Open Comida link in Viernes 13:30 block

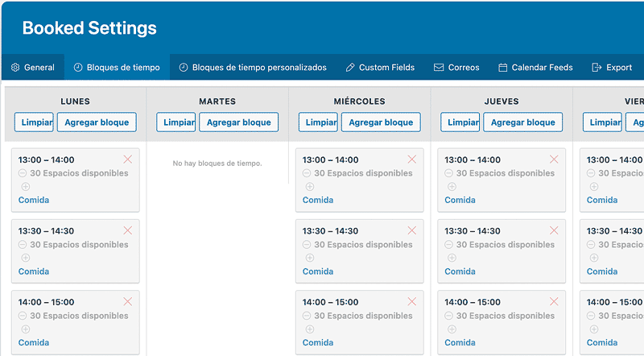coord(602,271)
